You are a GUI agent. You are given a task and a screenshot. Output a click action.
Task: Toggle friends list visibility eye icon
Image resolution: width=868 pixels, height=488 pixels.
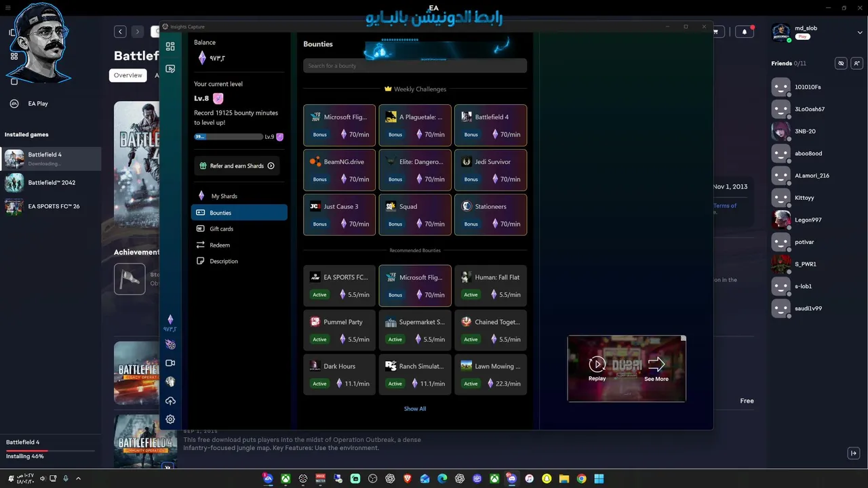coord(841,63)
